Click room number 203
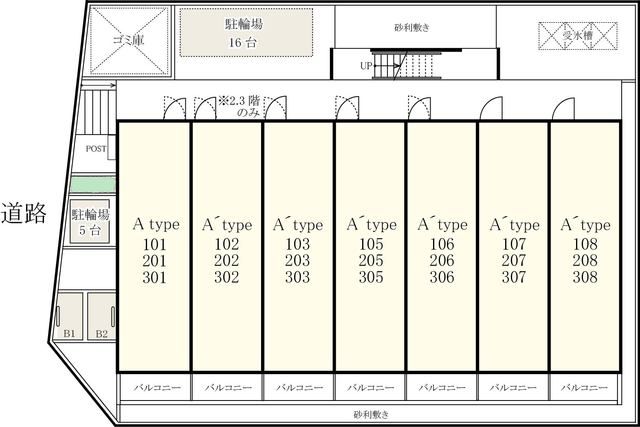This screenshot has width=640, height=427. click(298, 261)
